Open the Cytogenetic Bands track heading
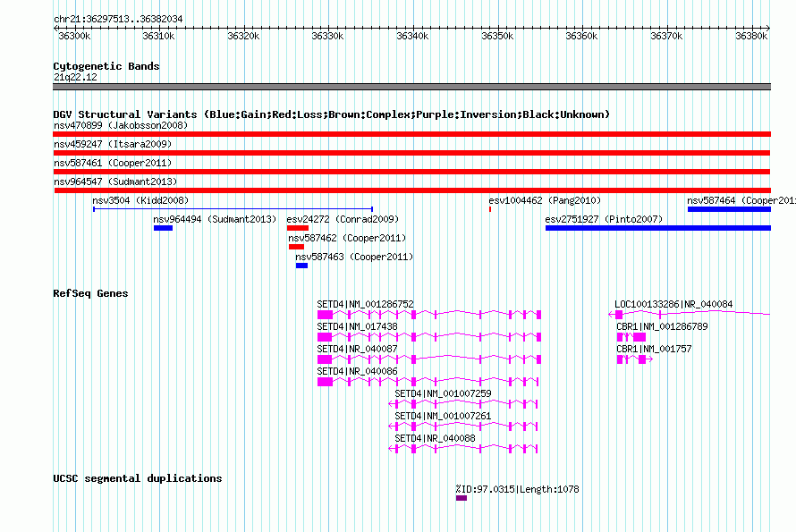The width and height of the screenshot is (796, 532). [x=106, y=66]
